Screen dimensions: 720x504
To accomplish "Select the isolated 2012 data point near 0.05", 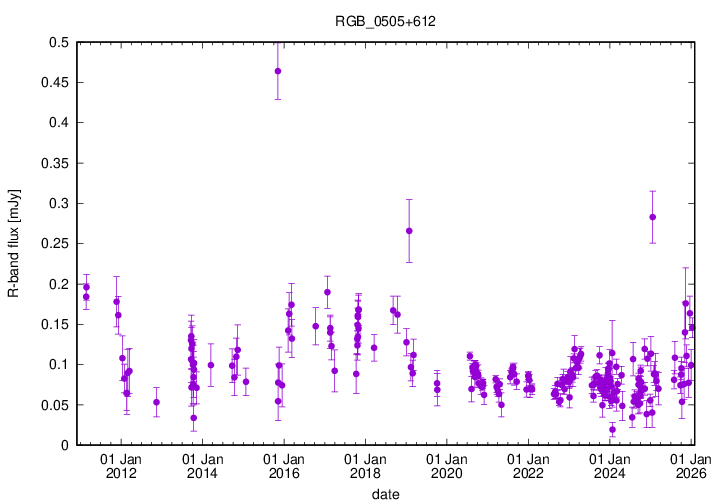I will 156,402.
